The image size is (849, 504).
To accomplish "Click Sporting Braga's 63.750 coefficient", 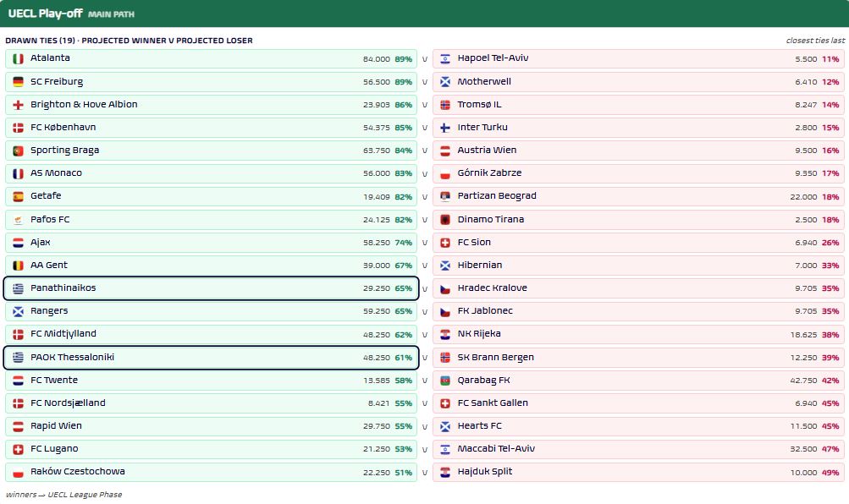I will pyautogui.click(x=377, y=151).
